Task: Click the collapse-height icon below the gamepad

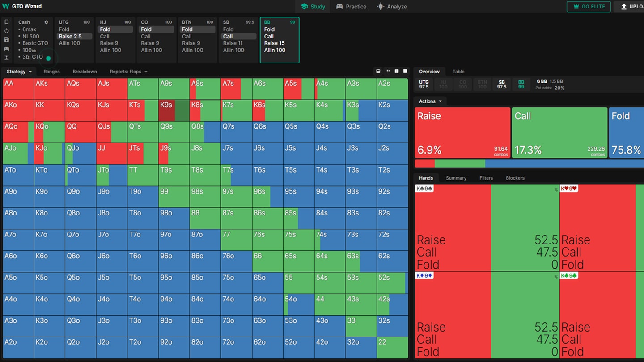Action: pyautogui.click(x=7, y=58)
